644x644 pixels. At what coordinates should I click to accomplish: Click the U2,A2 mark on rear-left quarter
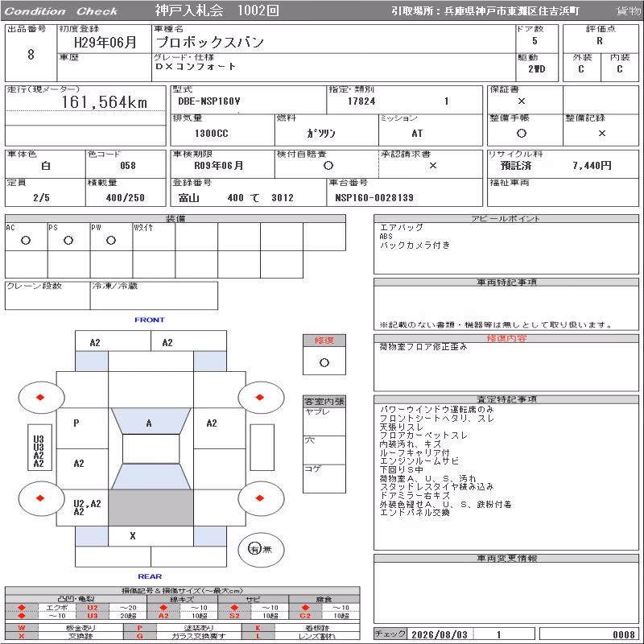click(87, 504)
